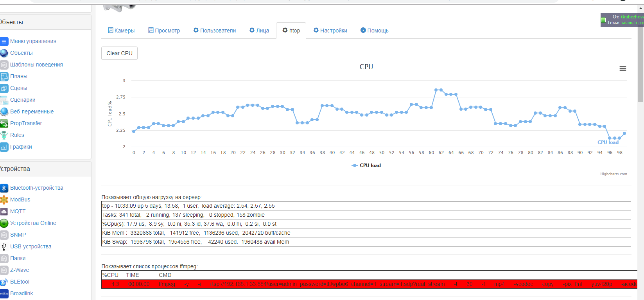Click the Z-Wave icon
The image size is (644, 300).
point(4,270)
